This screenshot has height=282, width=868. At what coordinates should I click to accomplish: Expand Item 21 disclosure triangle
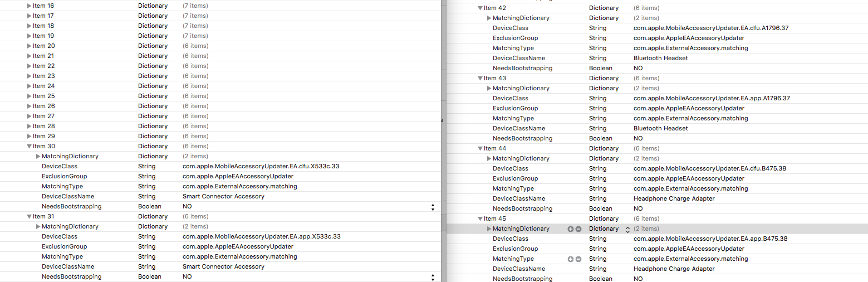[30, 56]
